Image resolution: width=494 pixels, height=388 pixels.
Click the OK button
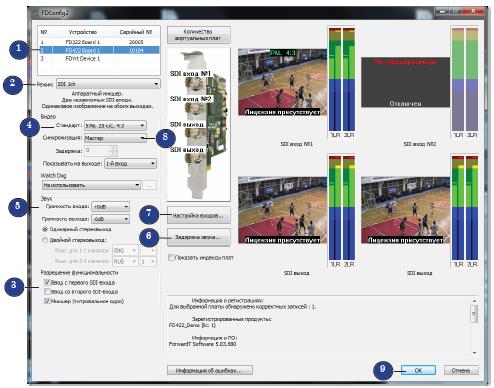click(x=418, y=370)
